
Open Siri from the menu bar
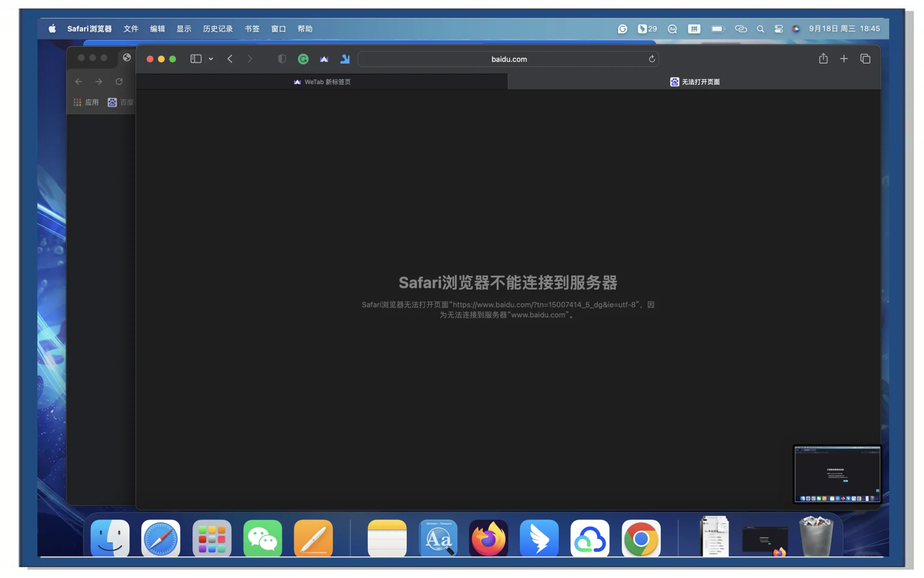tap(795, 29)
